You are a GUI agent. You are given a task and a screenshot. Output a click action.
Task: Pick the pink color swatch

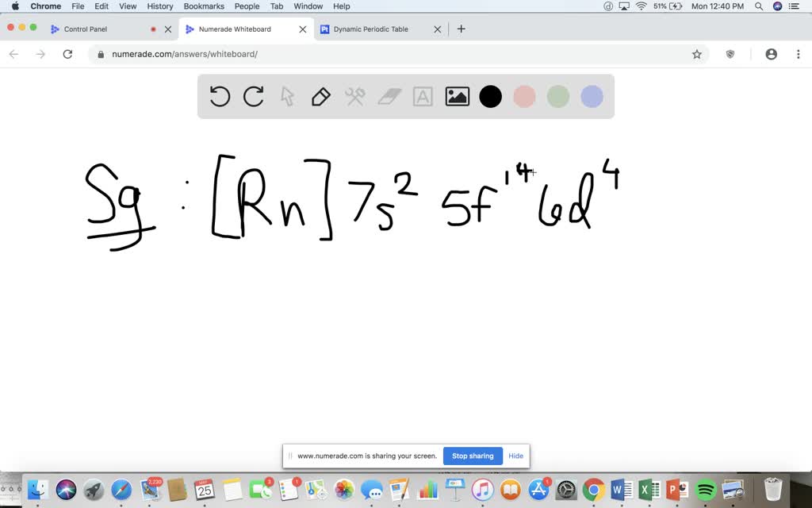click(524, 97)
